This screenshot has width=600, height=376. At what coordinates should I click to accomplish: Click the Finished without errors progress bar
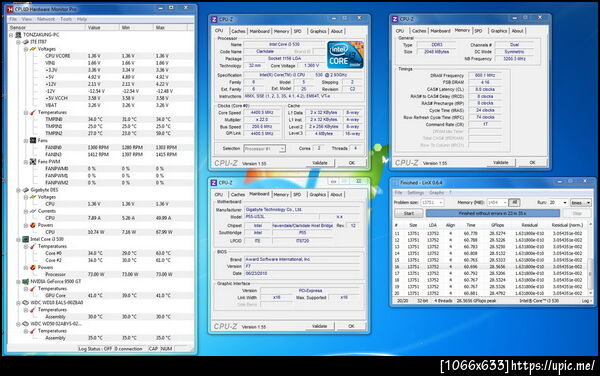[x=492, y=213]
